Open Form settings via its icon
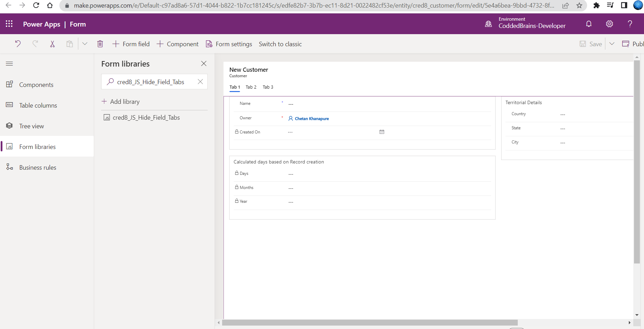644x329 pixels. [x=209, y=44]
